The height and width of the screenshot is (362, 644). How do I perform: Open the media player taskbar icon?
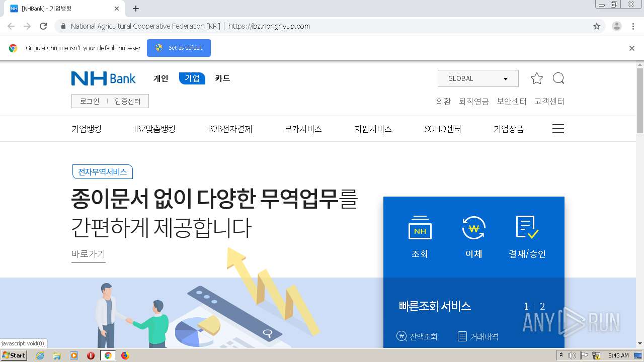pyautogui.click(x=74, y=355)
